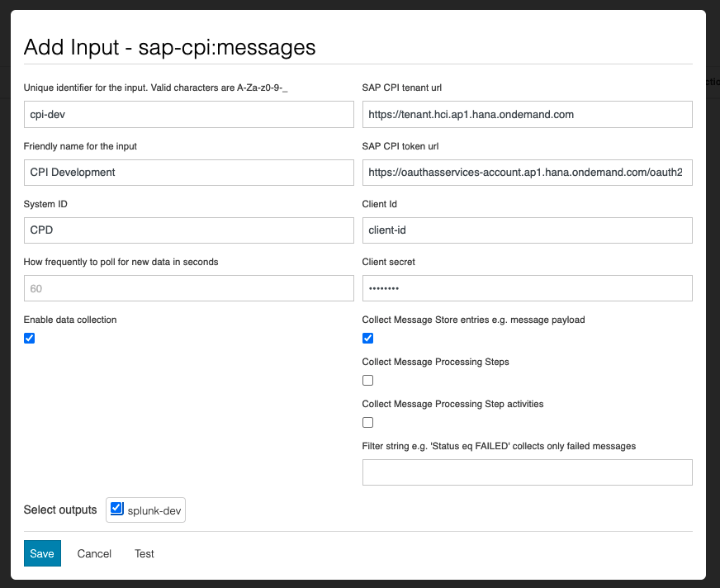The image size is (720, 588).
Task: Check Collect Message Processing Step activities
Action: 368,422
